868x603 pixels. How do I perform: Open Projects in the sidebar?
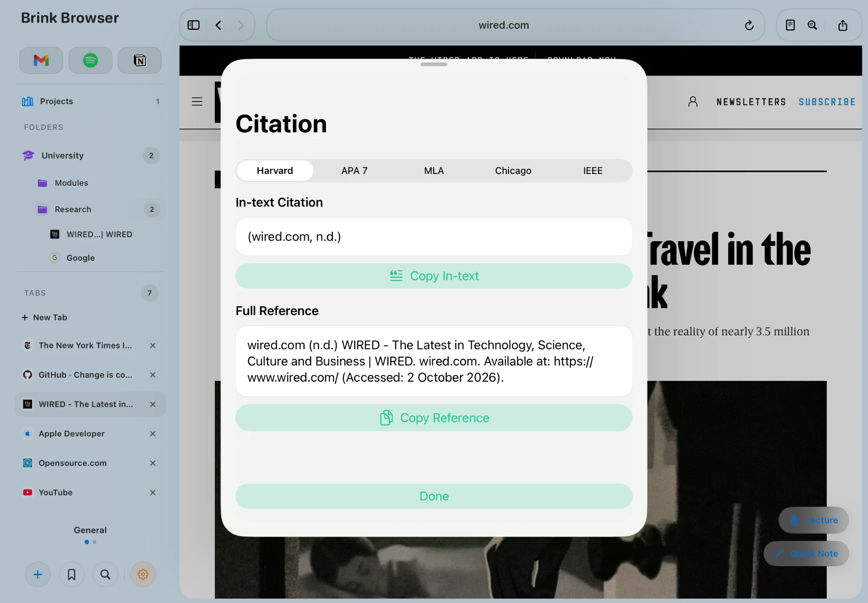[x=90, y=102]
